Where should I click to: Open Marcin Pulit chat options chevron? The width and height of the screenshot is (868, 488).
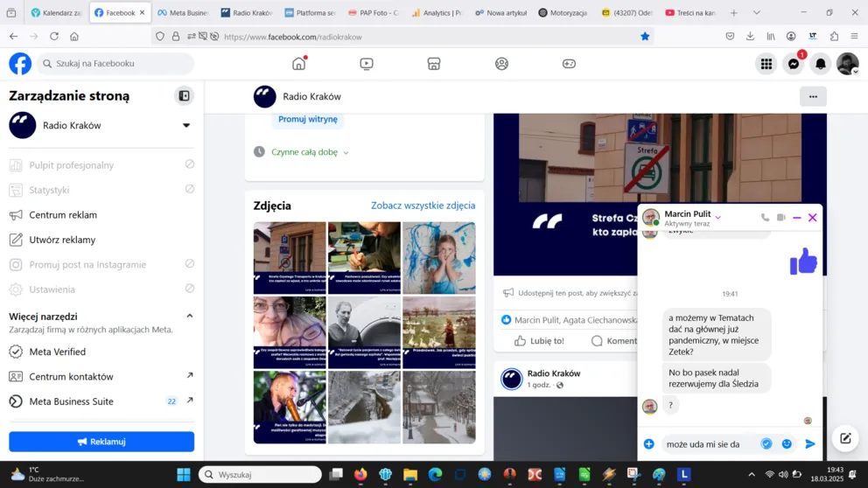718,218
